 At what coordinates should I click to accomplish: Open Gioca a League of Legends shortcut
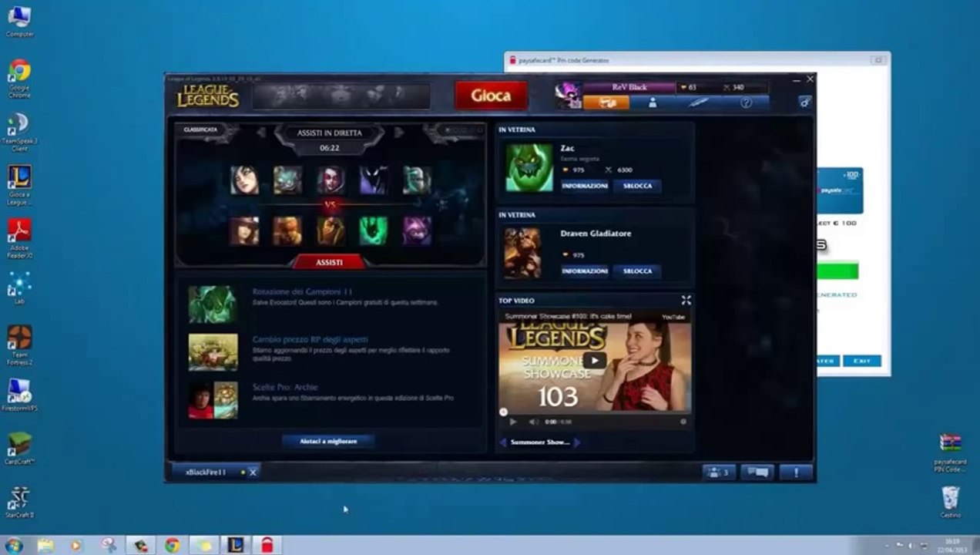pyautogui.click(x=19, y=185)
